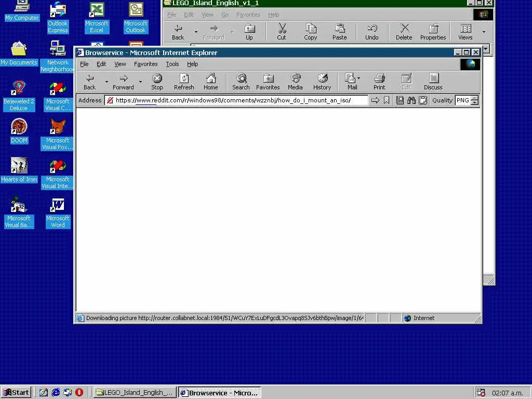Switch to LEGO_Island_English taskbar button

point(135,393)
